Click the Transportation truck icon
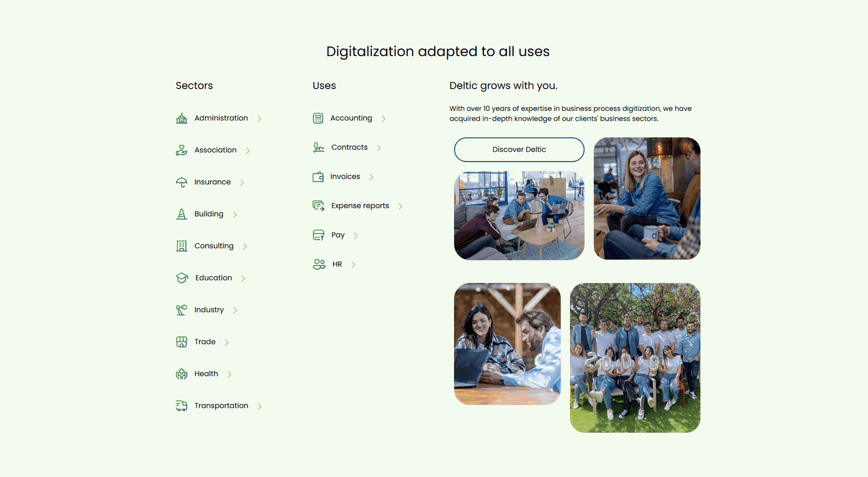The height and width of the screenshot is (477, 868). [181, 406]
